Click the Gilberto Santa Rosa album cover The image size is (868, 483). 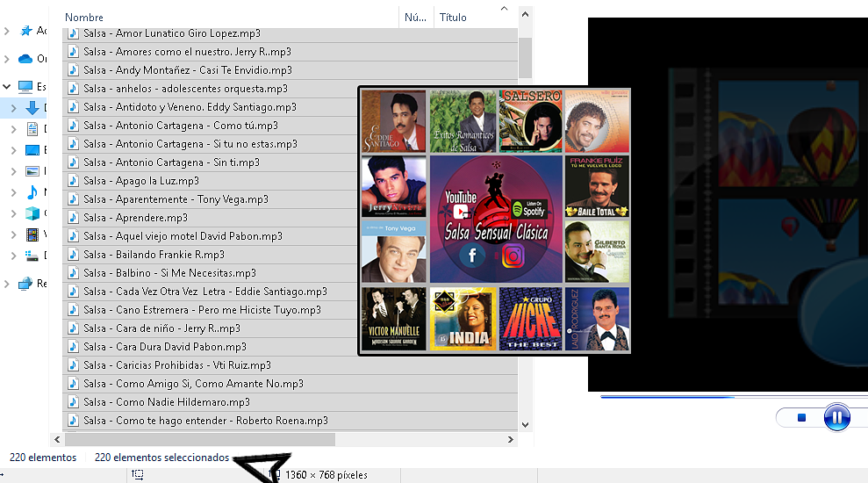(x=597, y=252)
